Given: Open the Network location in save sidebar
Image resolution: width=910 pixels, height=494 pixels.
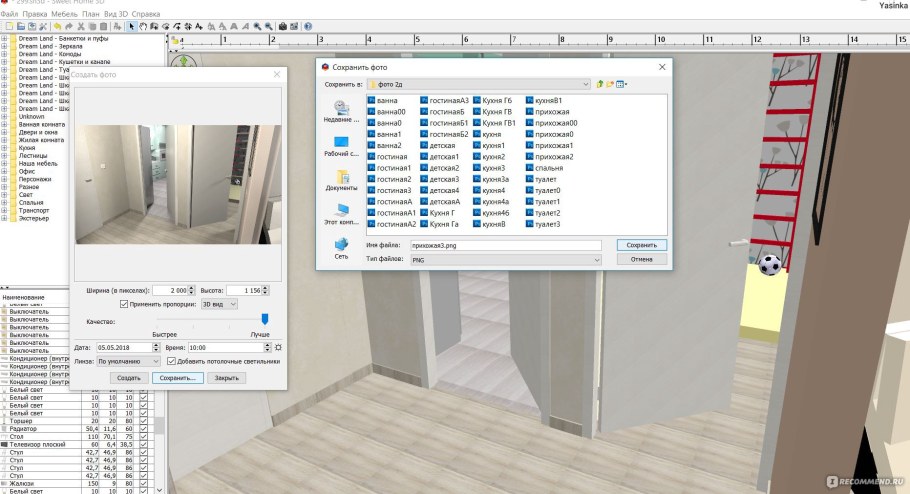Looking at the screenshot, I should [341, 248].
